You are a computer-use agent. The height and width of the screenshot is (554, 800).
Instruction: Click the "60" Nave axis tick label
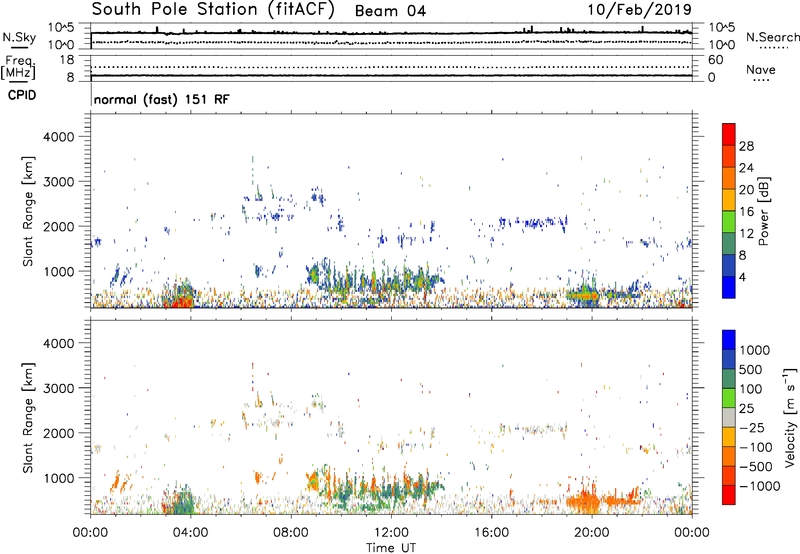715,60
